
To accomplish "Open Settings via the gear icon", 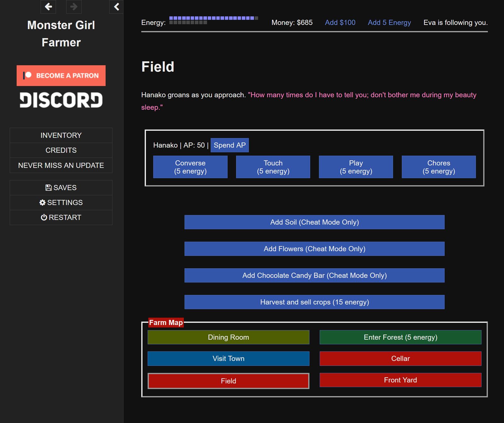I will (43, 203).
